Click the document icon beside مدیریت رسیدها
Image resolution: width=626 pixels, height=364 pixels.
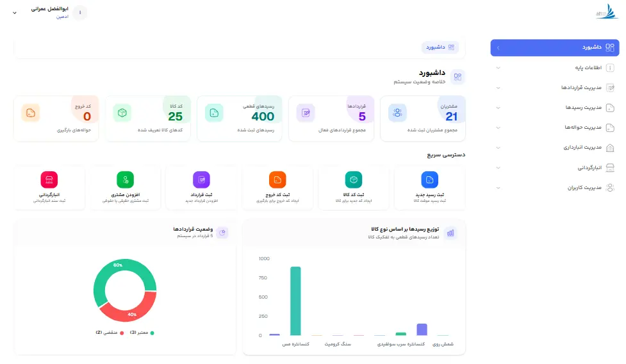click(610, 108)
